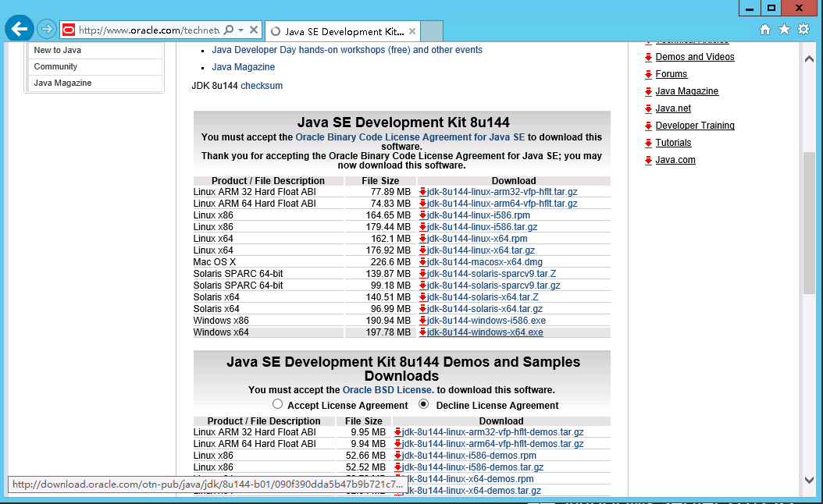The image size is (823, 504).
Task: Click the browser Back arrow button
Action: point(20,29)
